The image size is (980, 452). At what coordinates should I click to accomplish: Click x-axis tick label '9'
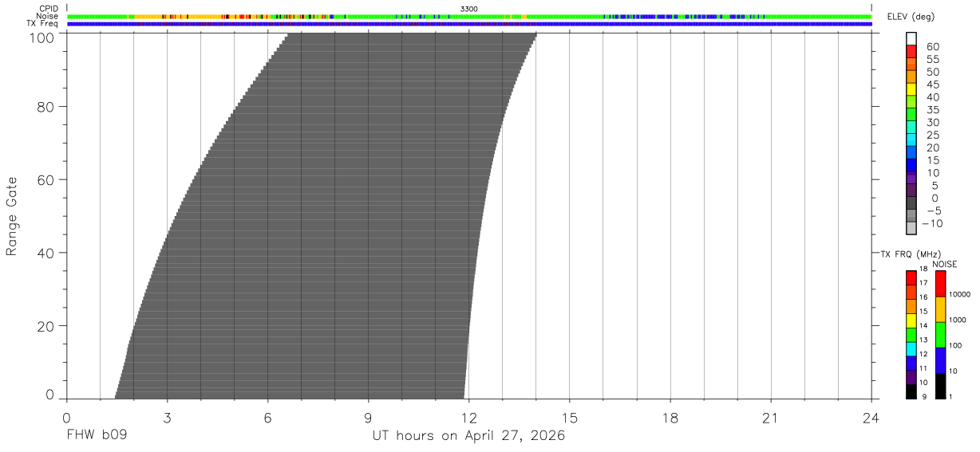point(368,419)
